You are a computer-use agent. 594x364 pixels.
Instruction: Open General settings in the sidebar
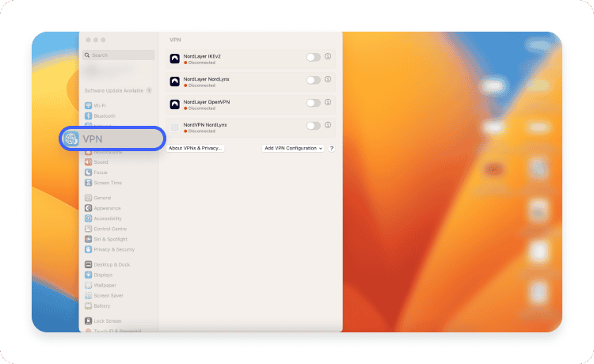(x=97, y=198)
